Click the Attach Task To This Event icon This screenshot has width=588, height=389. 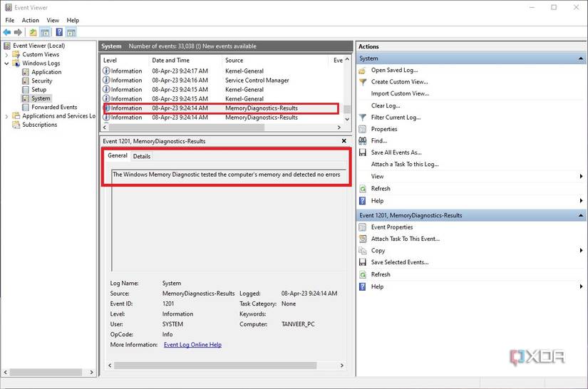point(363,239)
